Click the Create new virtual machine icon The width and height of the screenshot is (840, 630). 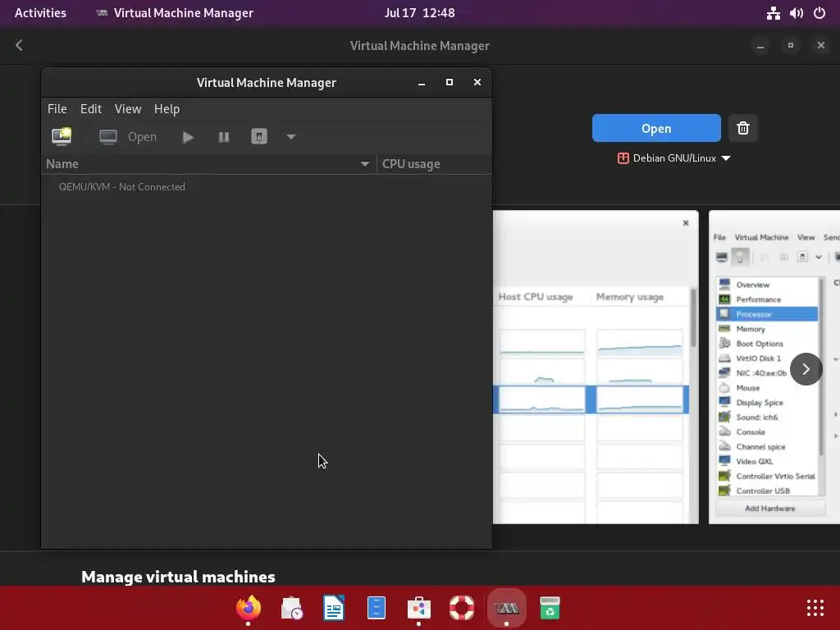(x=62, y=137)
